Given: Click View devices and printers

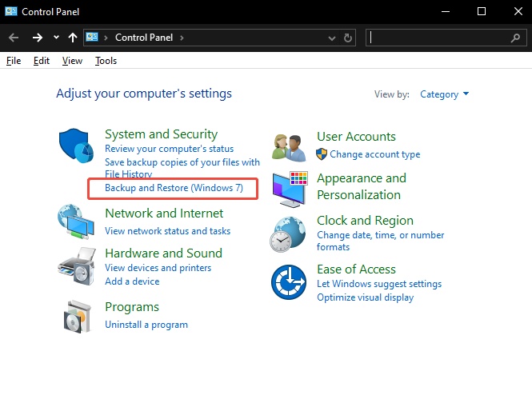Looking at the screenshot, I should click(x=158, y=268).
